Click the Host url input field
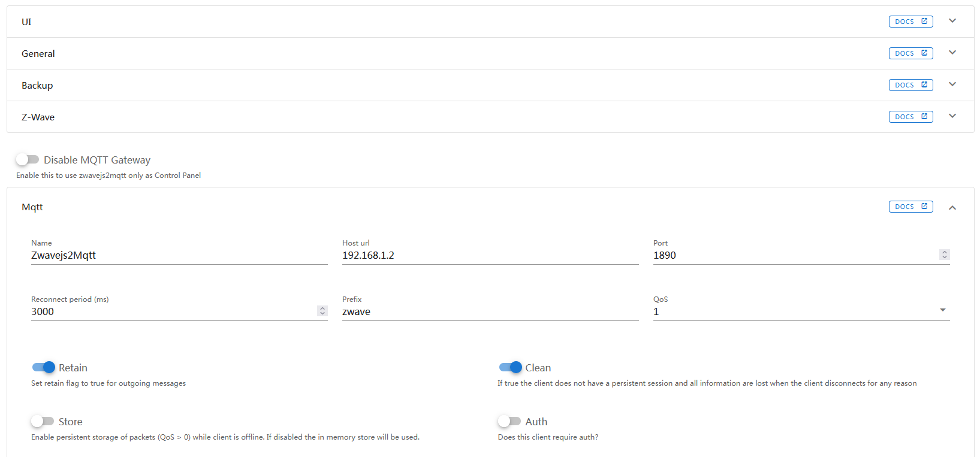The image size is (980, 457). tap(490, 255)
